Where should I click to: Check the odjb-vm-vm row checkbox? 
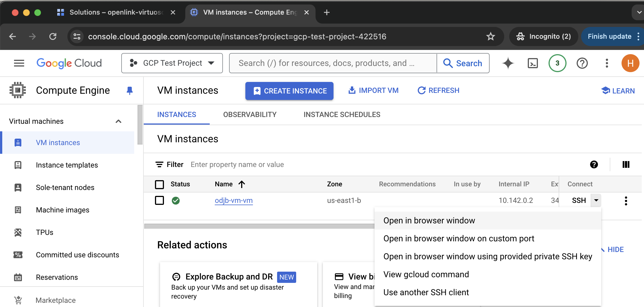159,200
